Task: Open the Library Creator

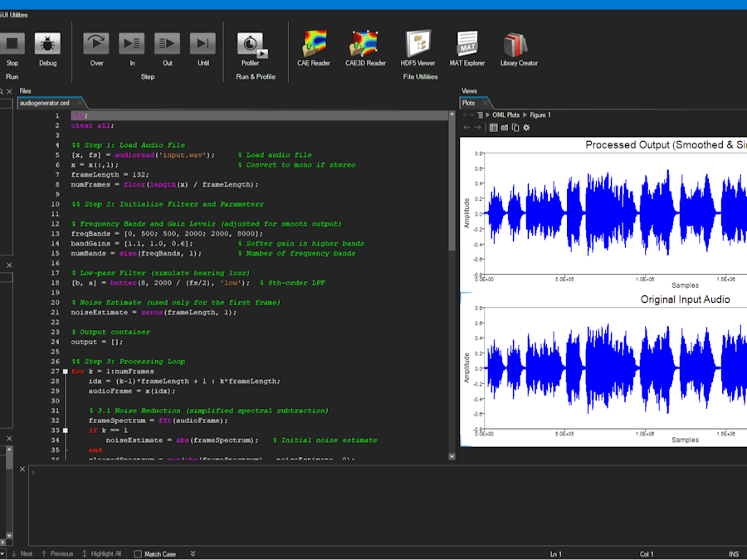Action: click(x=515, y=45)
